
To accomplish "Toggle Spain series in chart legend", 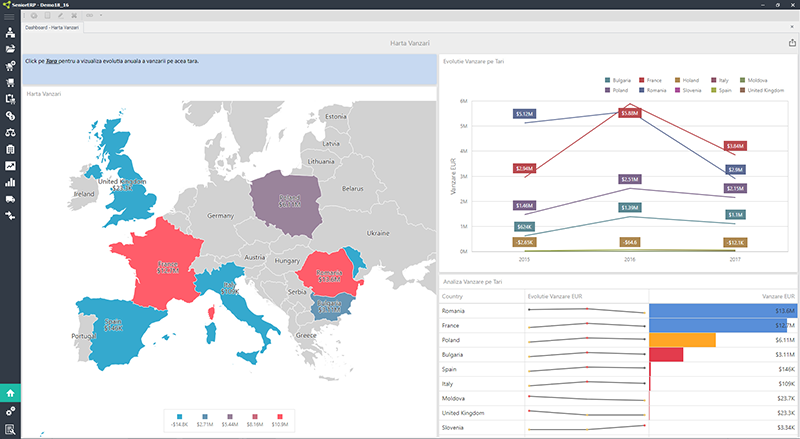I will (721, 90).
